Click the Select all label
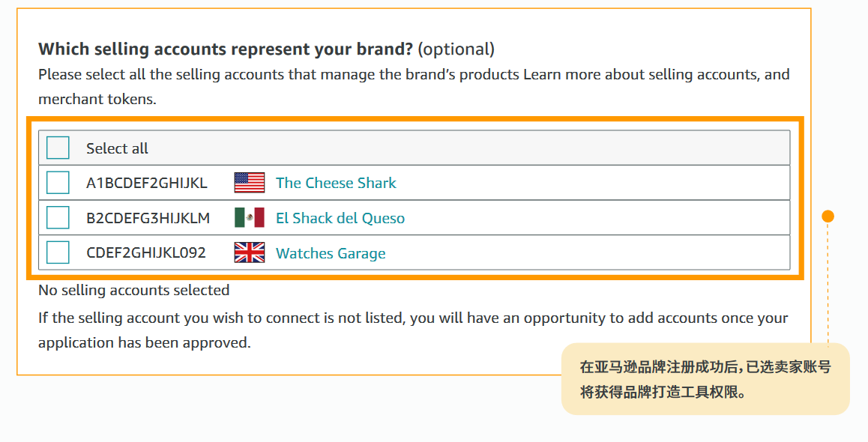The image size is (868, 442). (x=117, y=148)
